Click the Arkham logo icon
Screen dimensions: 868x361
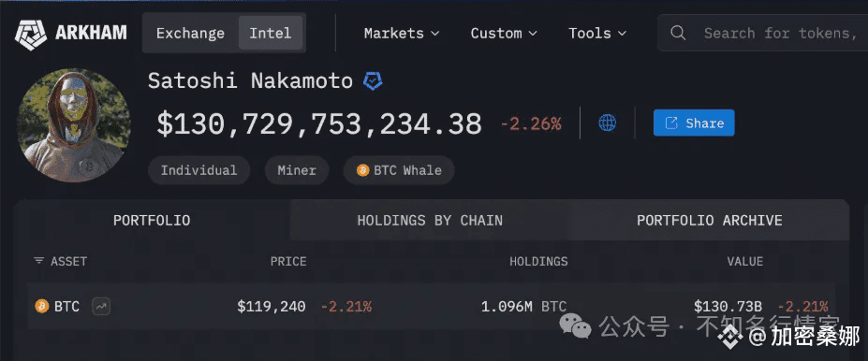click(32, 33)
